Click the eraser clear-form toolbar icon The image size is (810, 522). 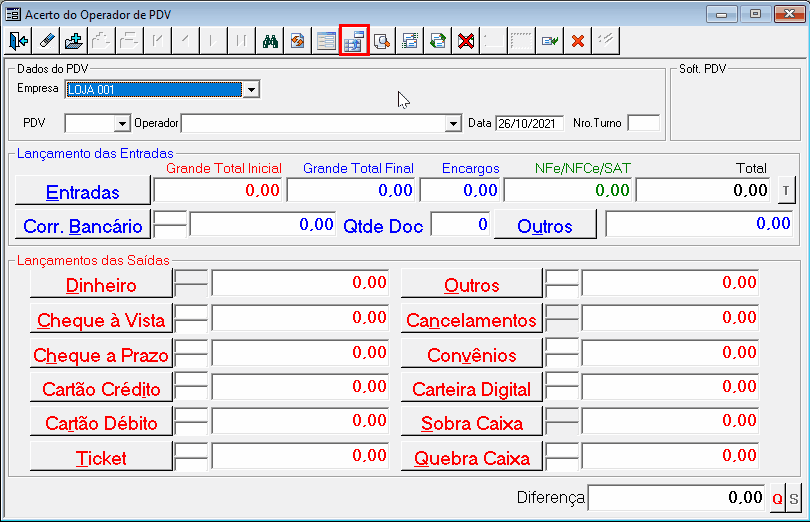click(46, 40)
